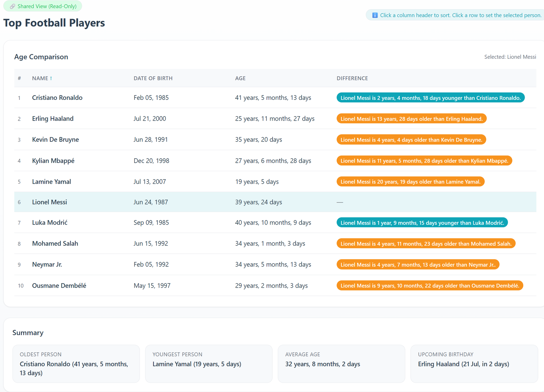Click the older than Erling Haaland badge
The height and width of the screenshot is (392, 544).
click(411, 119)
